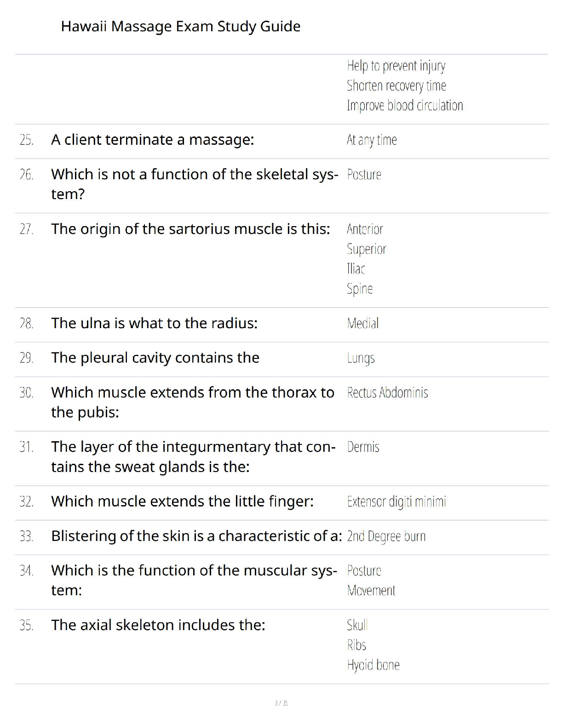Click the answer 'Rectus Abdominis'
This screenshot has width=563, height=728.
(x=387, y=393)
